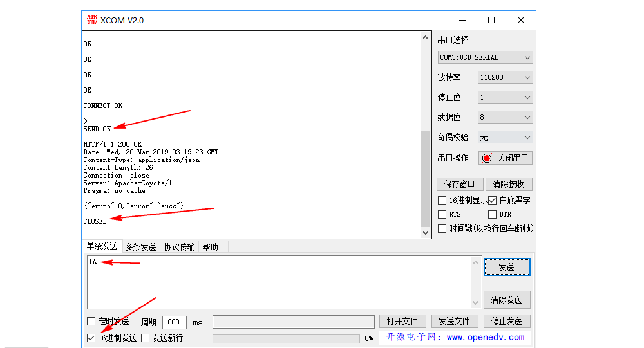Switch to the 单条发送 tab
The image size is (644, 348).
102,246
